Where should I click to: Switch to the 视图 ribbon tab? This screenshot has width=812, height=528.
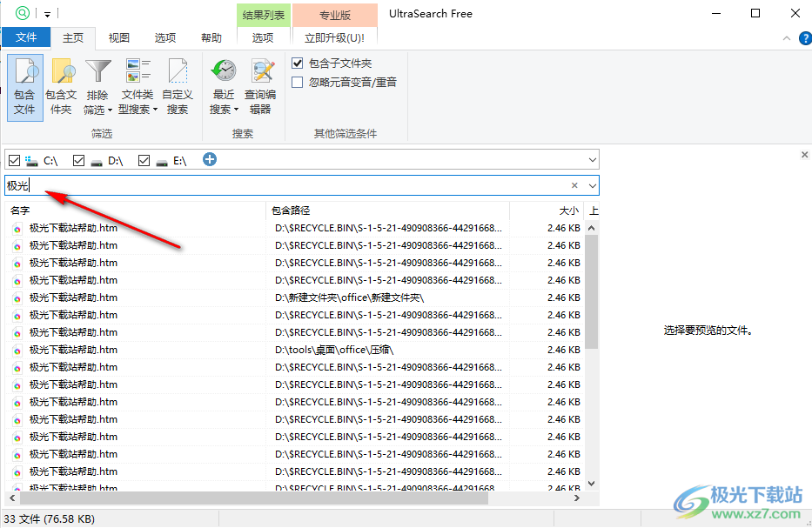[x=118, y=37]
